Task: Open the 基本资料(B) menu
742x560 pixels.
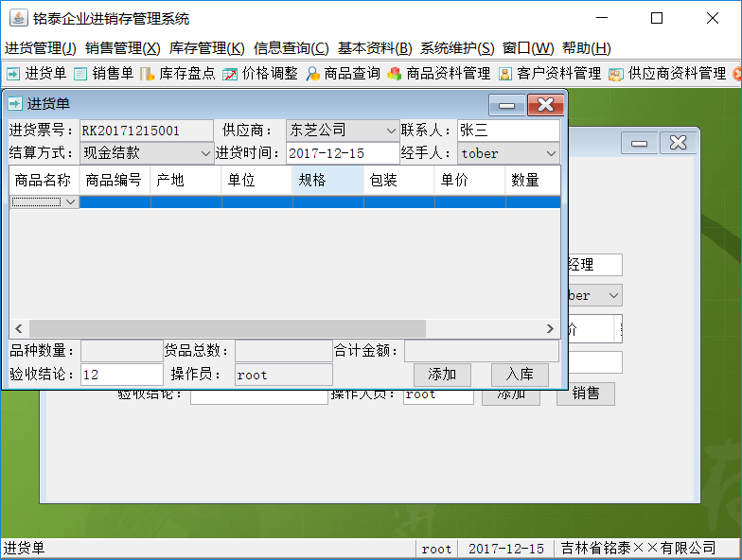Action: click(375, 47)
